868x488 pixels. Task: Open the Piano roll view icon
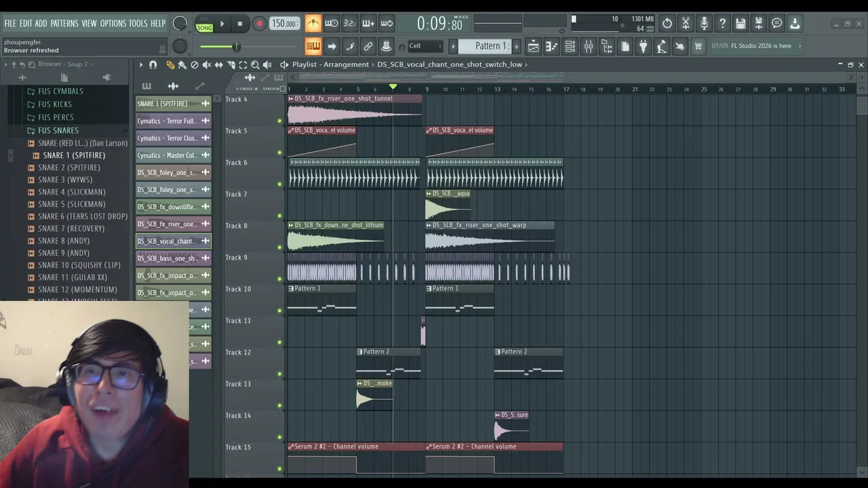click(x=552, y=46)
